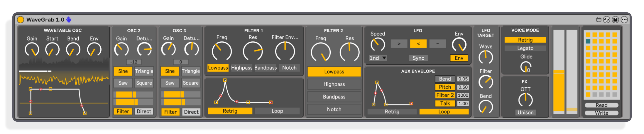This screenshot has width=644, height=134.
Task: Select Retrig in Voice Mode
Action: point(525,40)
